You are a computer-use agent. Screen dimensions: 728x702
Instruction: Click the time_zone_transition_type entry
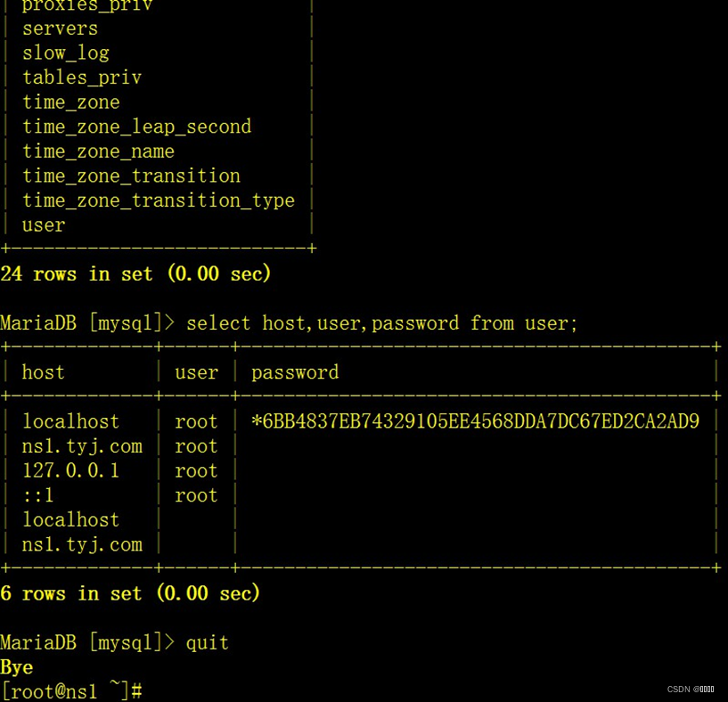(158, 200)
